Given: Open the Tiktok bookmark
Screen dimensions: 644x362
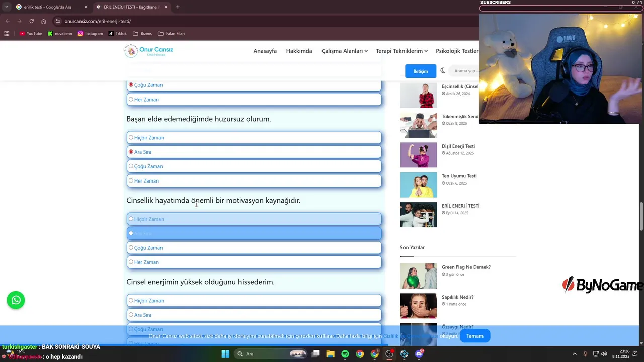Looking at the screenshot, I should click(x=117, y=34).
